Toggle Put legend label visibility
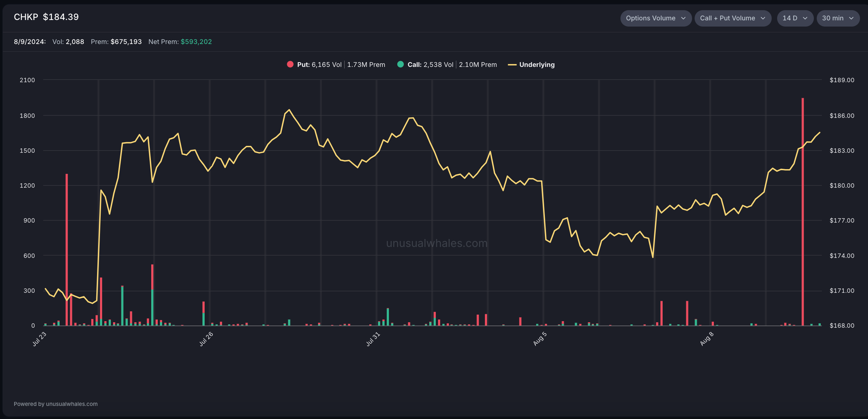 click(304, 65)
